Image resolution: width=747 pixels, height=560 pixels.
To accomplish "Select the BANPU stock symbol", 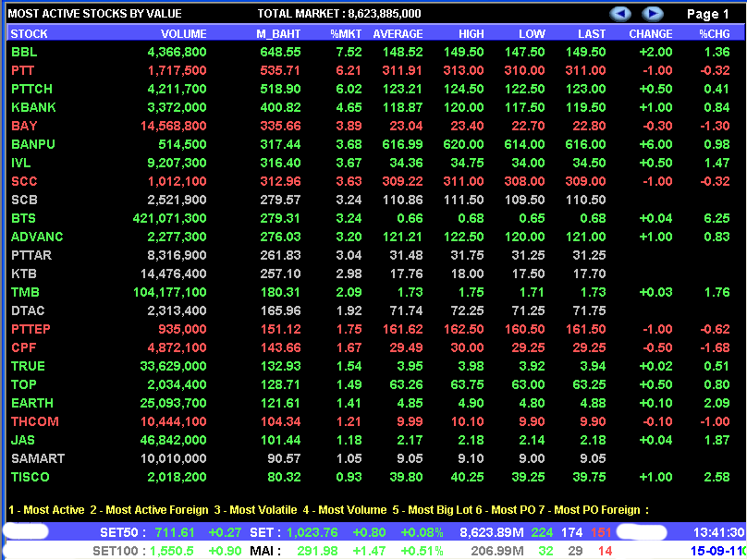I will [33, 144].
